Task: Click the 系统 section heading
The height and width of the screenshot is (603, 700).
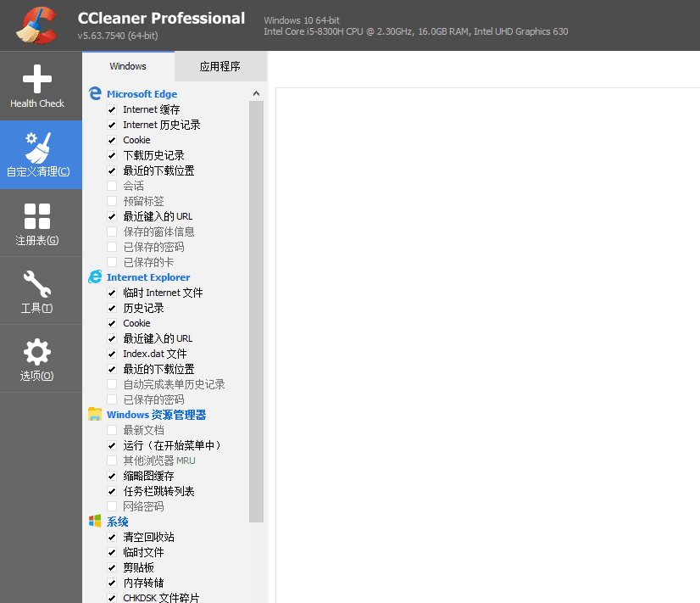Action: click(x=118, y=522)
